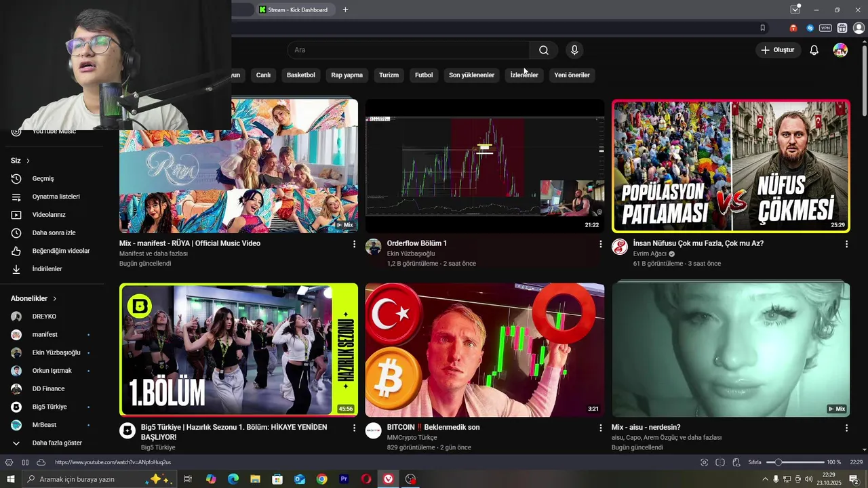
Task: Open more options for Big5 Türkiye video
Action: 354,428
